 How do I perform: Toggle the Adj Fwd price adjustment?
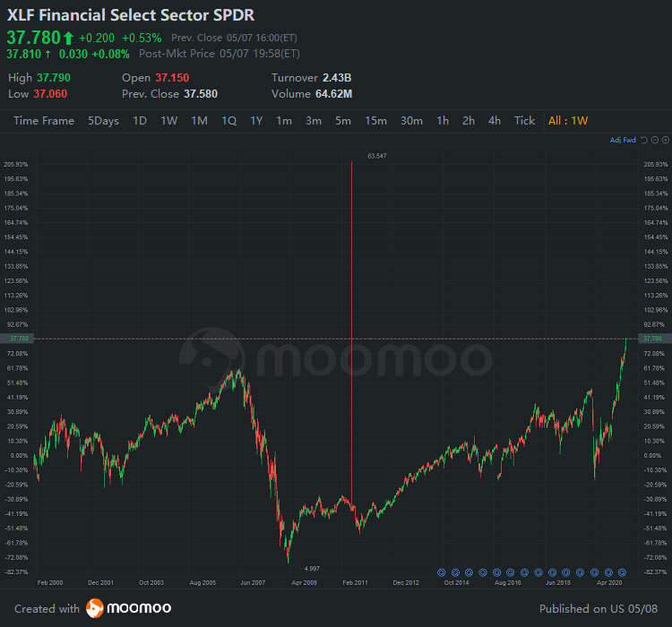[x=623, y=140]
